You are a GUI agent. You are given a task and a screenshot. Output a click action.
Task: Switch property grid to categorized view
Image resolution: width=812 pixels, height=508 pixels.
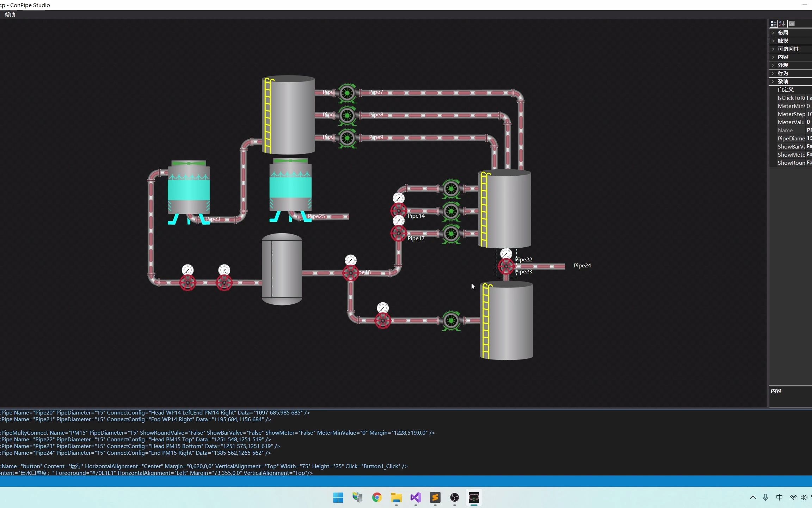(773, 24)
